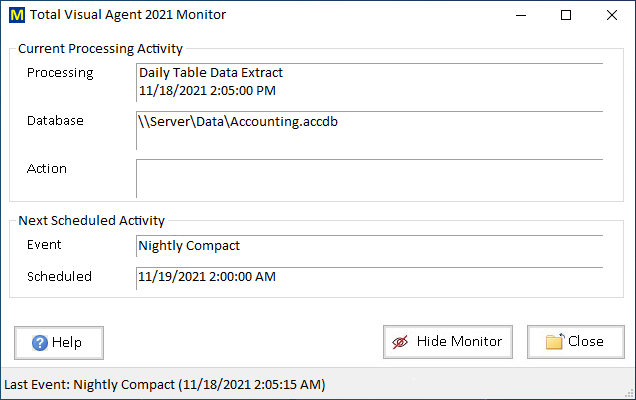Click the Total Visual Agent M icon
636x400 pixels.
click(x=17, y=15)
